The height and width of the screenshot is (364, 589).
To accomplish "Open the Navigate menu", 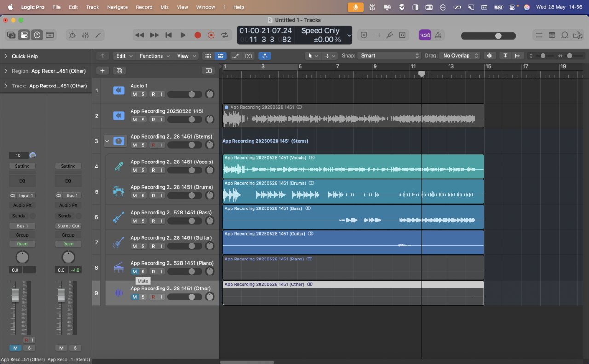I will click(x=117, y=7).
